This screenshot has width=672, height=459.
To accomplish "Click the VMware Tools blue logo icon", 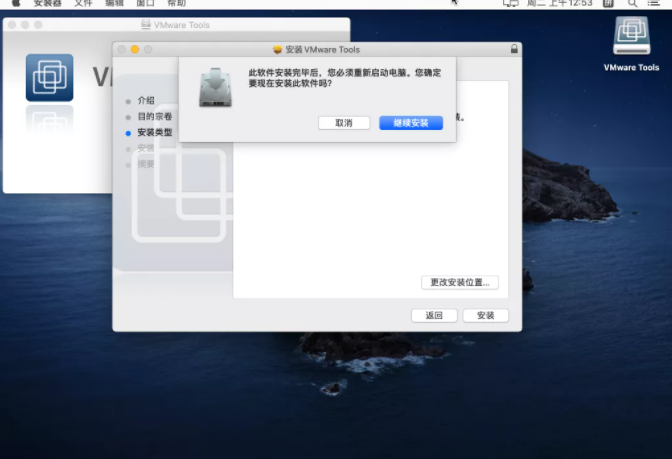I will pyautogui.click(x=49, y=78).
